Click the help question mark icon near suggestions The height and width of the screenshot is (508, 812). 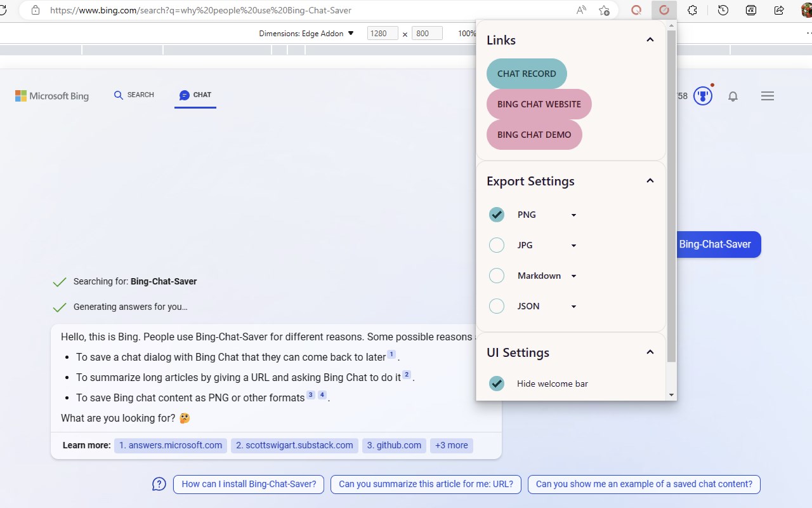(x=159, y=484)
